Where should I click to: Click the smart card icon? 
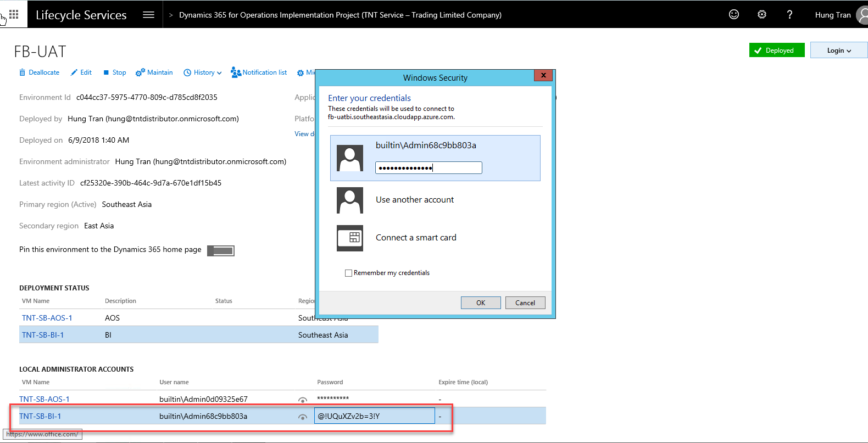(x=350, y=238)
